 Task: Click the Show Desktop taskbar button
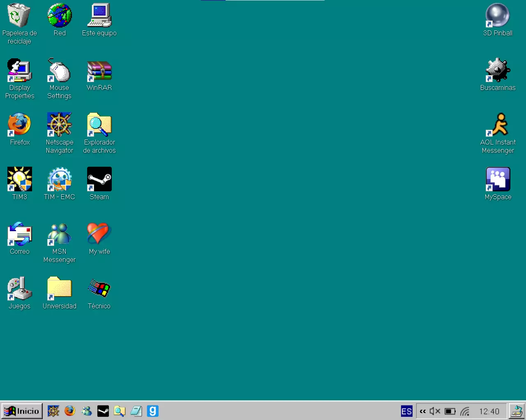517,411
